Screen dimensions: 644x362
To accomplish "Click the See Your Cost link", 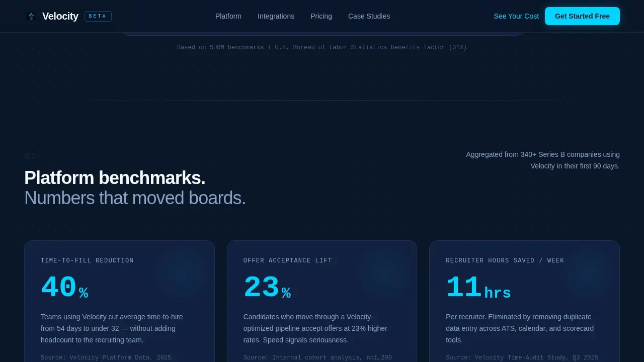I will click(x=516, y=16).
